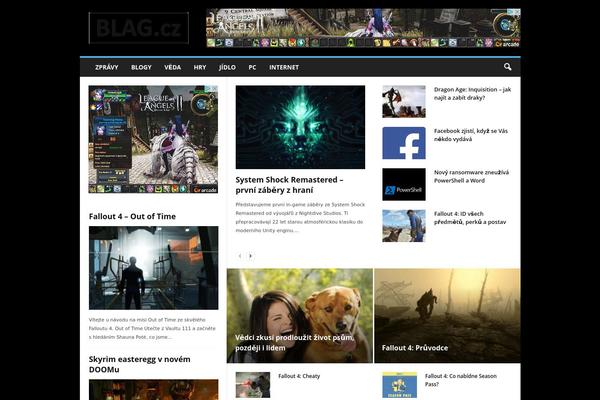Open the INTERNET section
The height and width of the screenshot is (400, 600).
284,67
